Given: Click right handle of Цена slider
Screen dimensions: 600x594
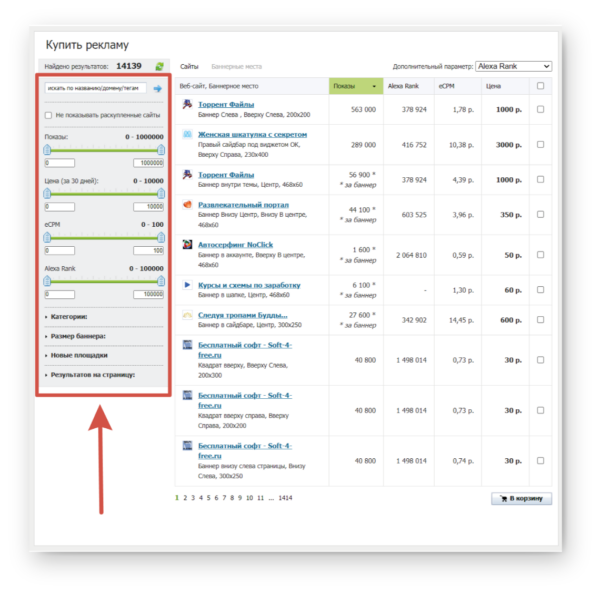Looking at the screenshot, I should coord(161,194).
